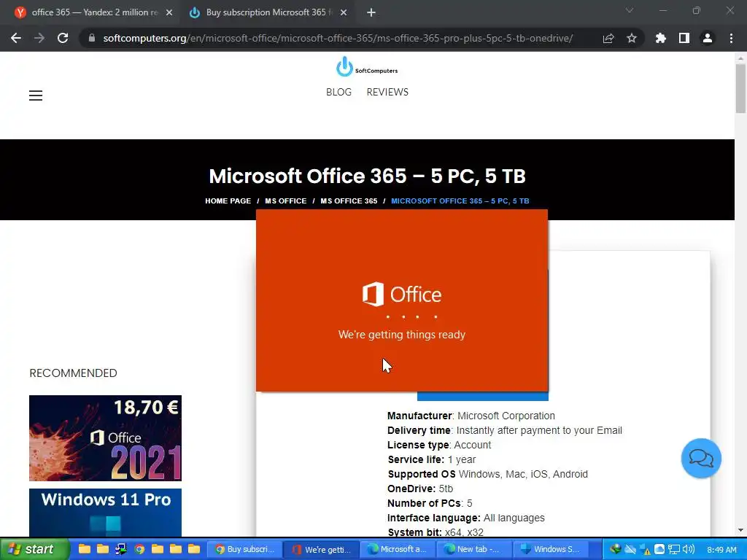Expand the tab search chevron
The width and height of the screenshot is (747, 560).
coord(630,10)
